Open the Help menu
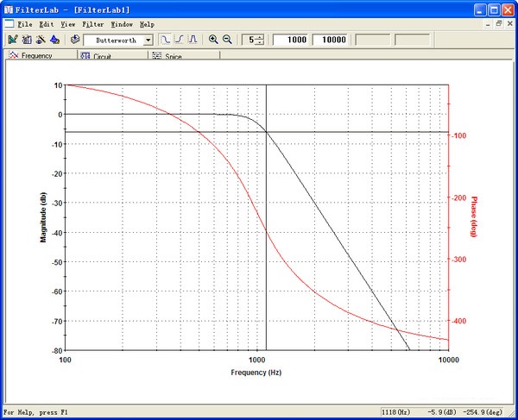The image size is (518, 420). tap(147, 24)
